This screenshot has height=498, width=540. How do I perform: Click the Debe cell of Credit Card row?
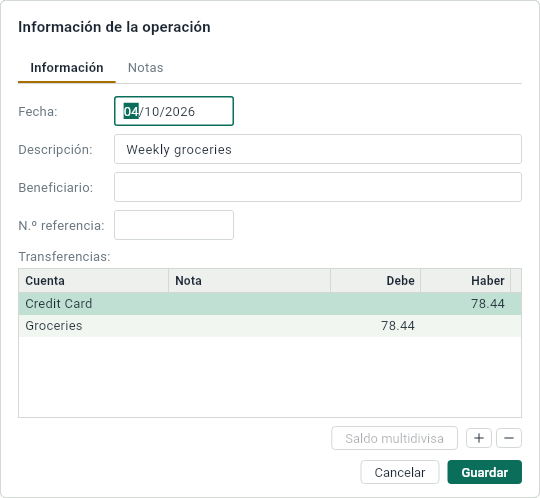point(375,304)
